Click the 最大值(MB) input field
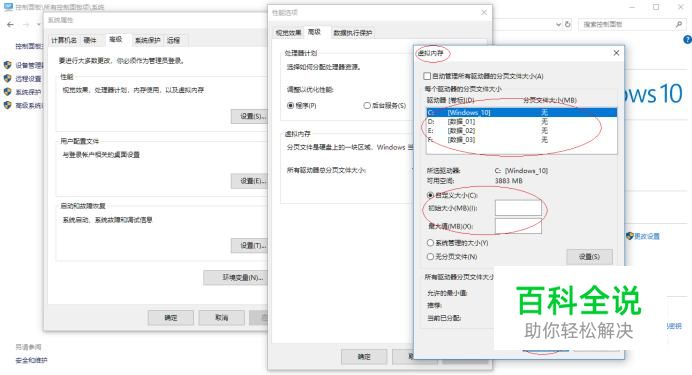Viewport: 692px width, 375px height. (518, 226)
